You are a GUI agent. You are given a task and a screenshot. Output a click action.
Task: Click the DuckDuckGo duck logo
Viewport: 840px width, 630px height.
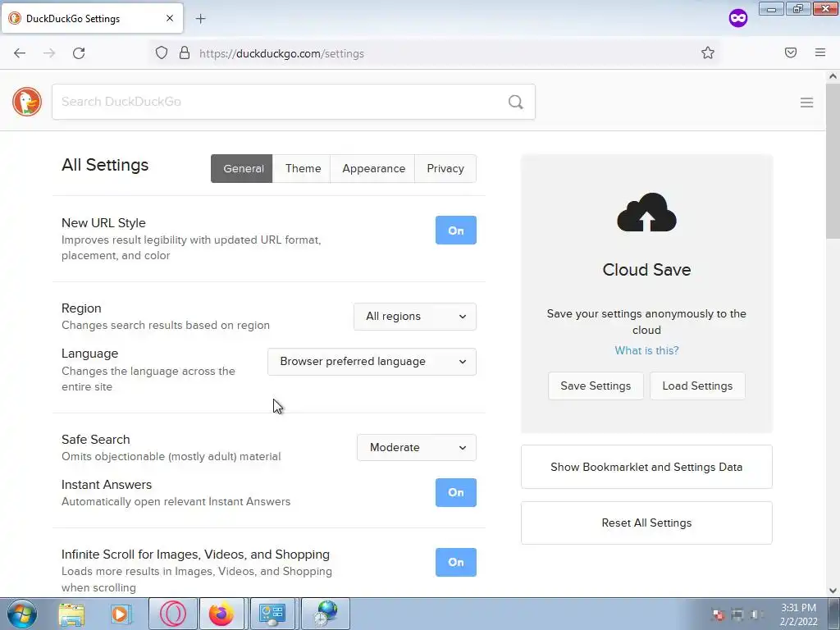[x=27, y=102]
